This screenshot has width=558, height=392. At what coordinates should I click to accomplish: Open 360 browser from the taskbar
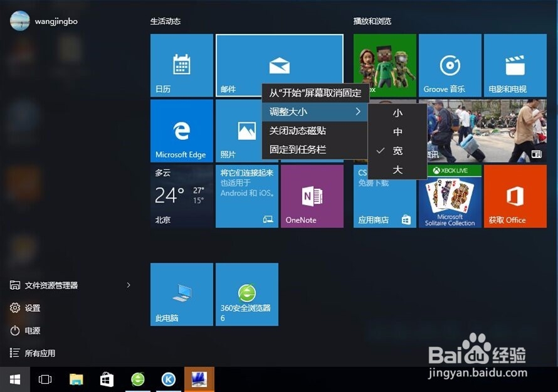[x=138, y=379]
